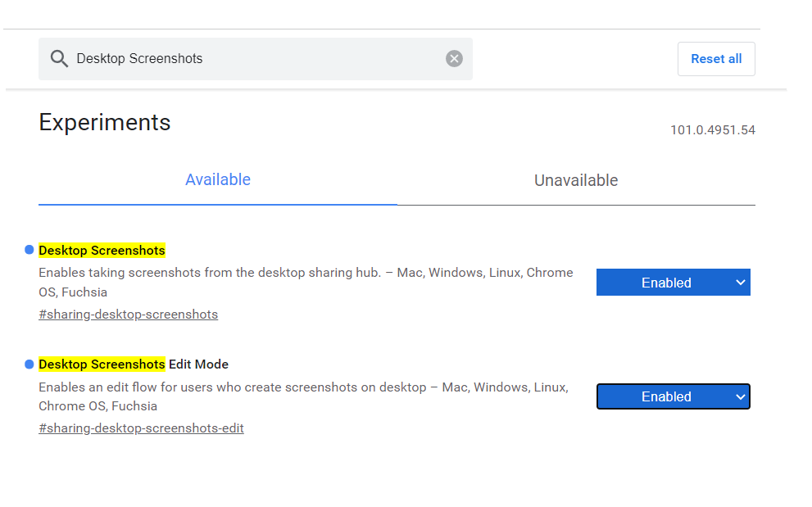The image size is (812, 507).
Task: Click the blue dot beside the first Desktop Screenshots flag
Action: pos(29,250)
